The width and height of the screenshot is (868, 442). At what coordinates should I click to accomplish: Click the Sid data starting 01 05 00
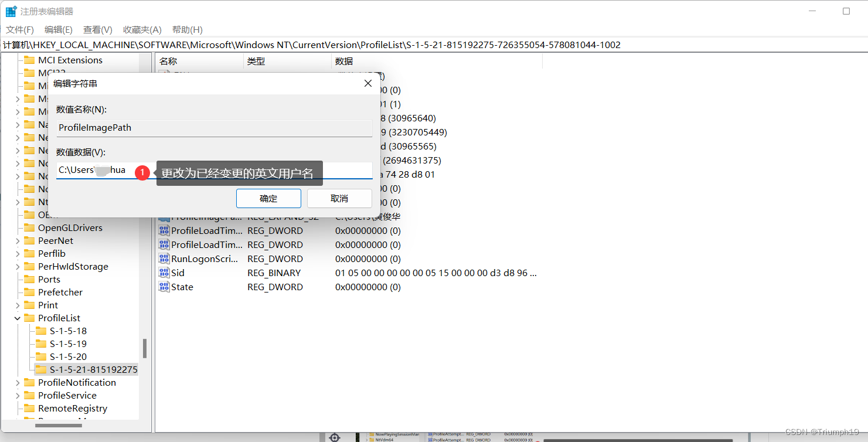point(436,273)
